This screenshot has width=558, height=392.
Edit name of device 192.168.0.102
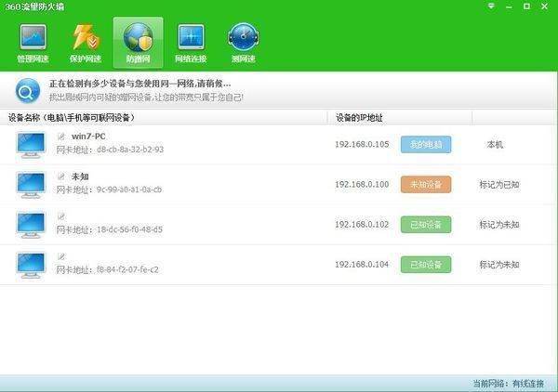pyautogui.click(x=61, y=216)
